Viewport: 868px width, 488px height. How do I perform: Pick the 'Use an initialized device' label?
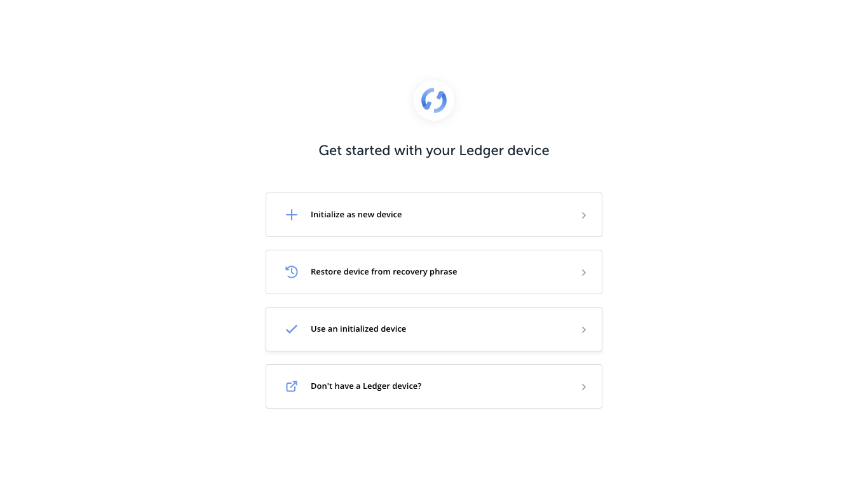point(358,329)
